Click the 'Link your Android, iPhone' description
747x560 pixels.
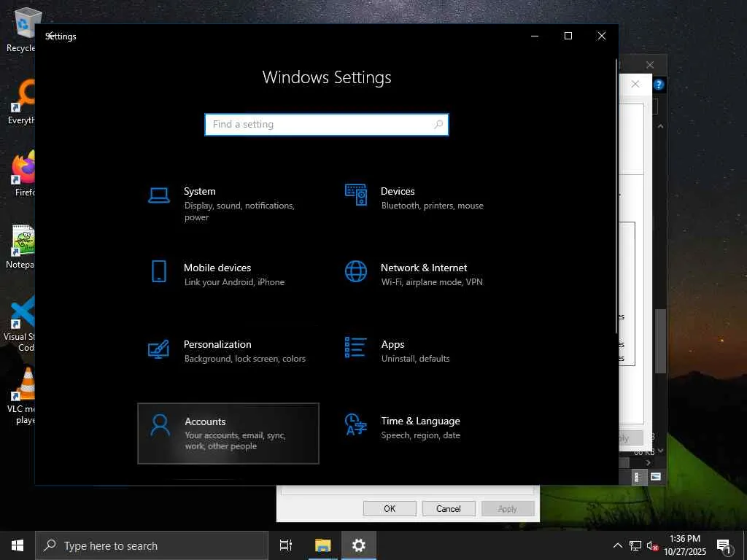(x=234, y=282)
